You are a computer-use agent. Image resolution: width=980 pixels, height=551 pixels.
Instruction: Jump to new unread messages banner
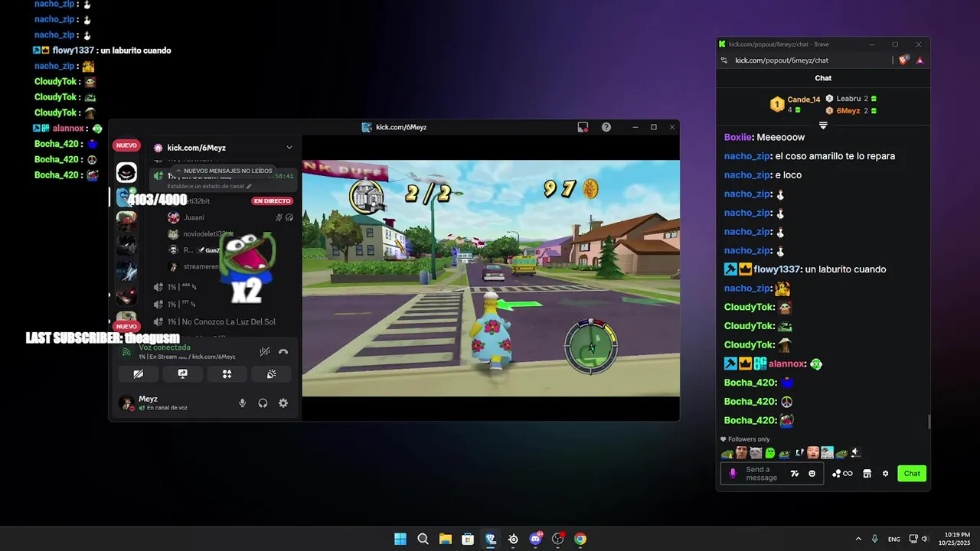coord(224,171)
